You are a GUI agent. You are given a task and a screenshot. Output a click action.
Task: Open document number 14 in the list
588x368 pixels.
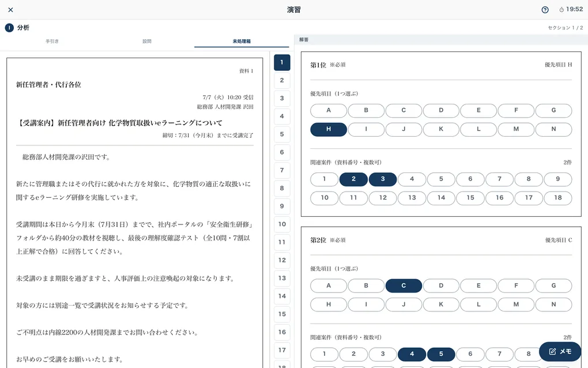coord(282,296)
